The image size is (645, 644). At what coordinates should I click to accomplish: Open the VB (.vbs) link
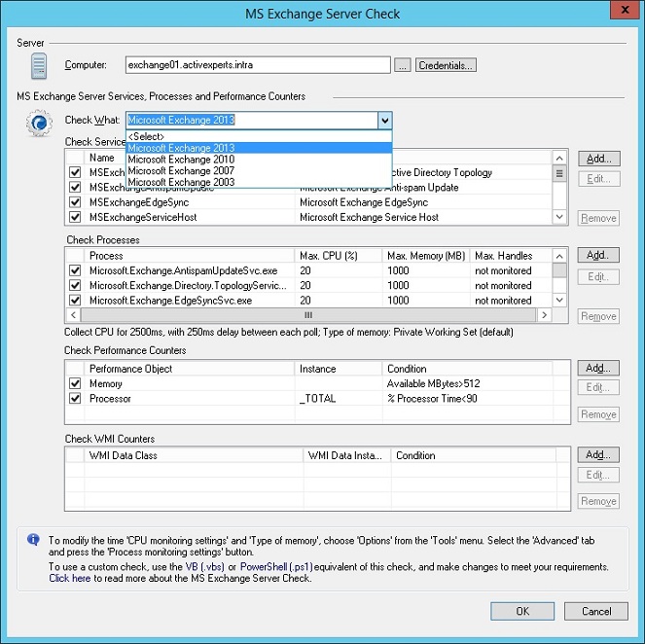(x=205, y=567)
